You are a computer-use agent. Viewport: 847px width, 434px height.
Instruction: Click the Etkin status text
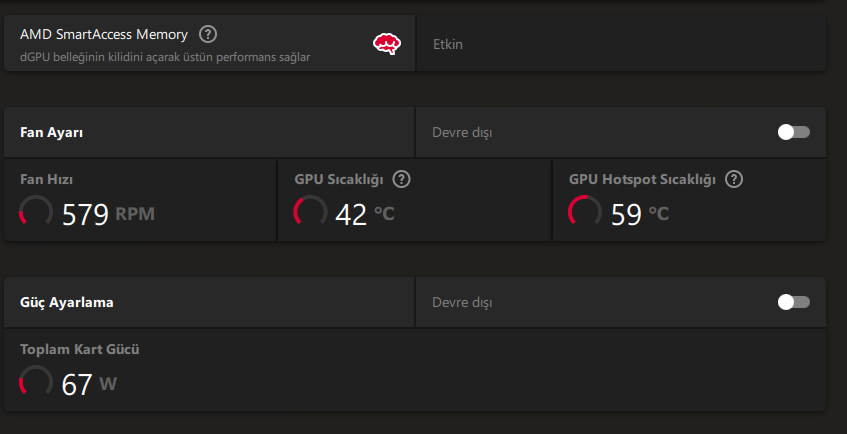tap(448, 44)
